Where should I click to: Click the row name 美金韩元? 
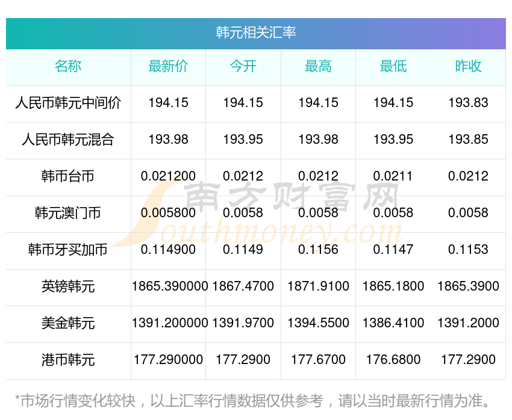click(x=68, y=323)
